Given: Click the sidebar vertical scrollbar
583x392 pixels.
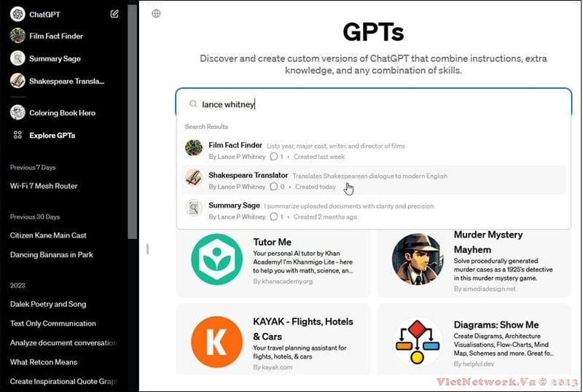Looking at the screenshot, I should [132, 117].
